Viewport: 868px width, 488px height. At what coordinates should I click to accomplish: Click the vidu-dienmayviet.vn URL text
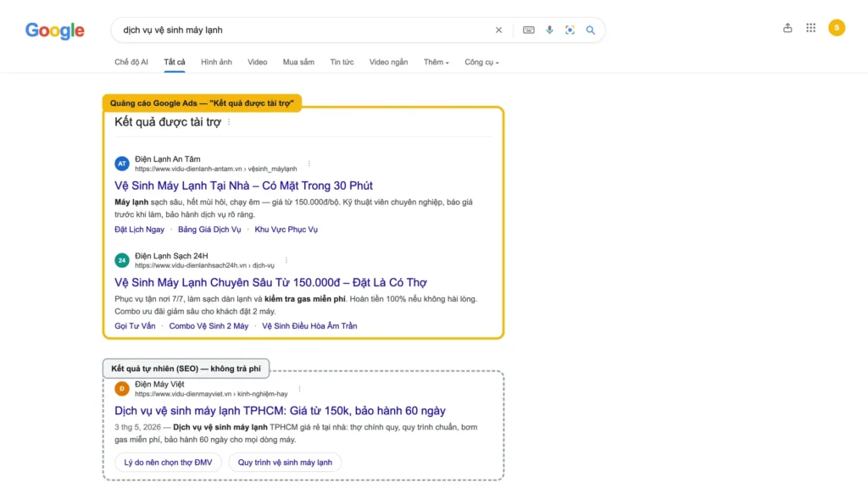[x=211, y=394]
